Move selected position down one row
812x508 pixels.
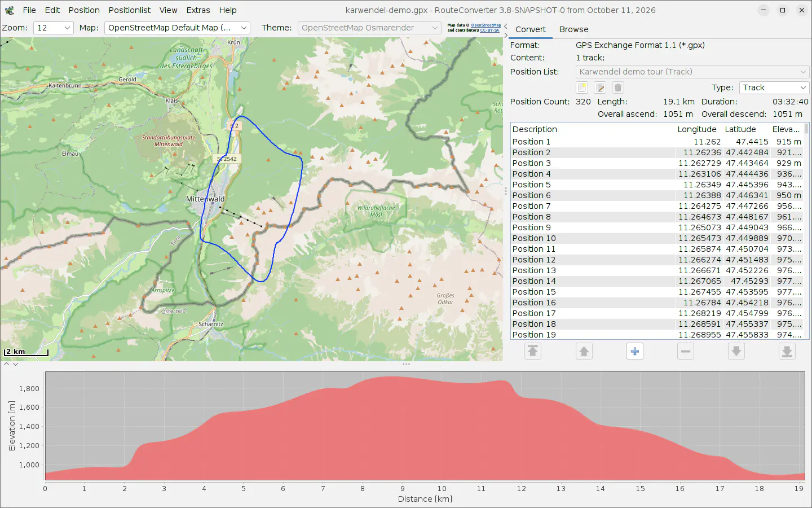(736, 351)
